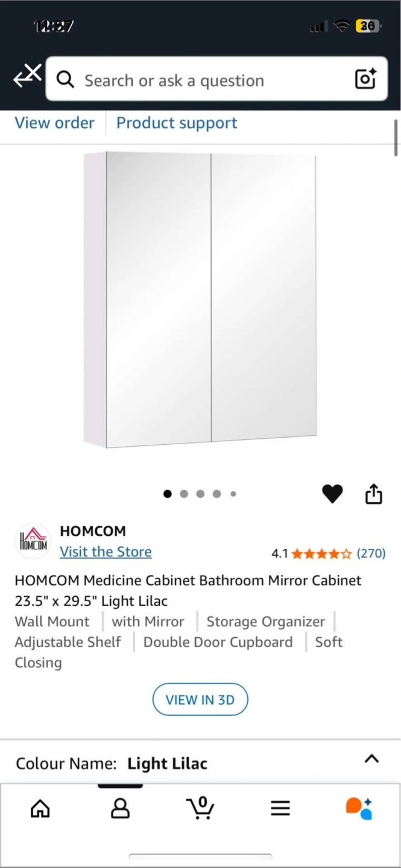Toggle the heart wishlist icon
This screenshot has width=401, height=868.
coord(332,494)
